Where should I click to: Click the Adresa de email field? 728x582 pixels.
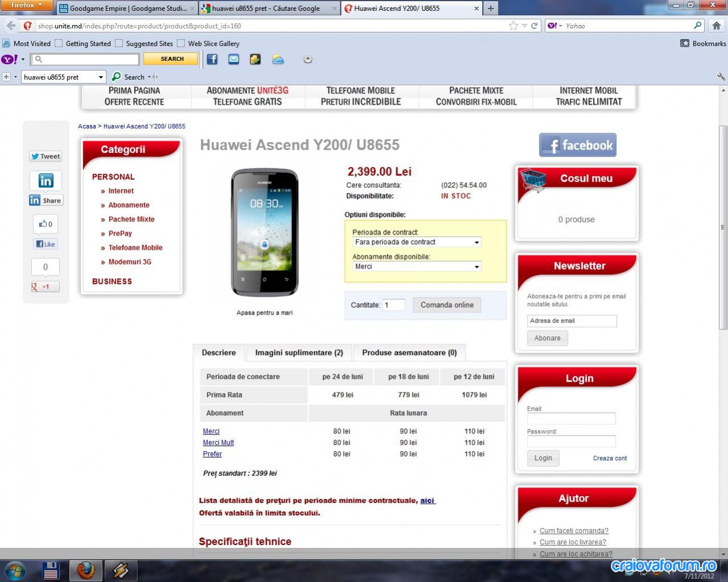(571, 321)
